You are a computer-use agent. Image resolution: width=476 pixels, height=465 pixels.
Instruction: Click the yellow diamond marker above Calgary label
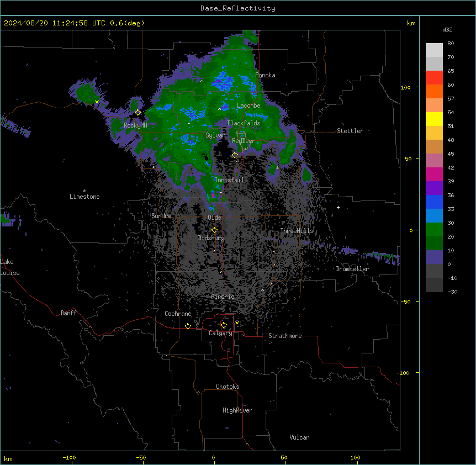pyautogui.click(x=224, y=325)
